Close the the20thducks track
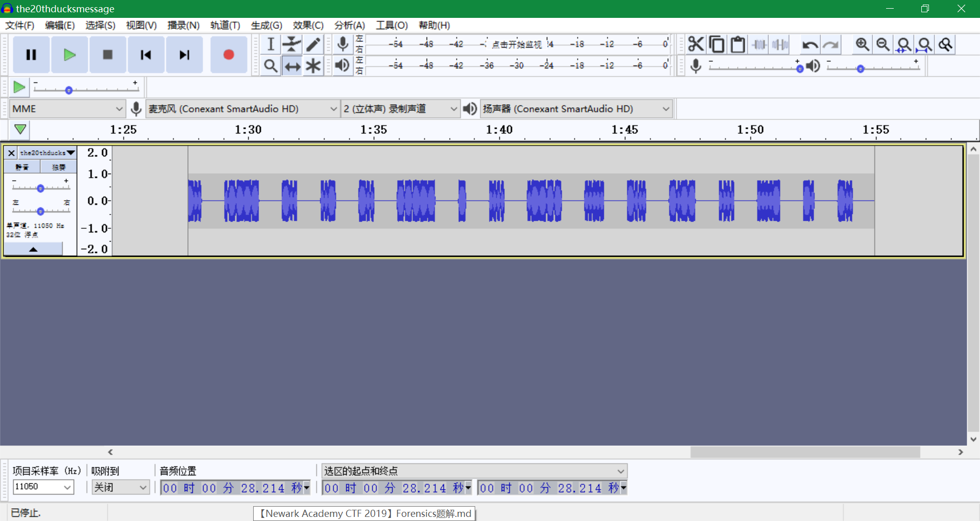This screenshot has width=980, height=521. coord(11,153)
